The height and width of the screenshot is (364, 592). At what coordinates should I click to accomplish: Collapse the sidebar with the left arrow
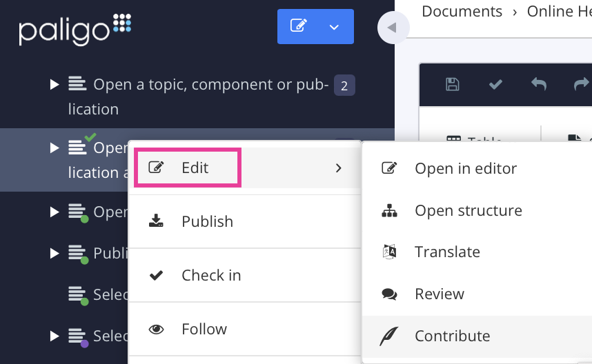coord(393,28)
